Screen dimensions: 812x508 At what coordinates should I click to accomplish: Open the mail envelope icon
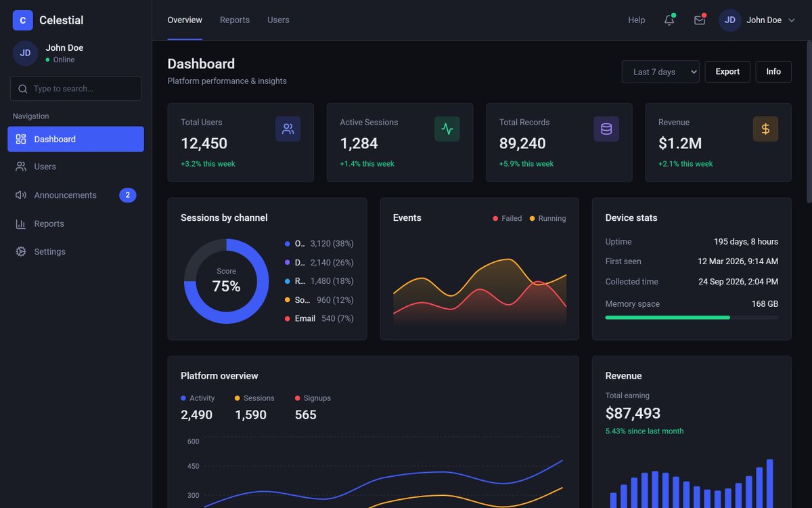[x=700, y=20]
